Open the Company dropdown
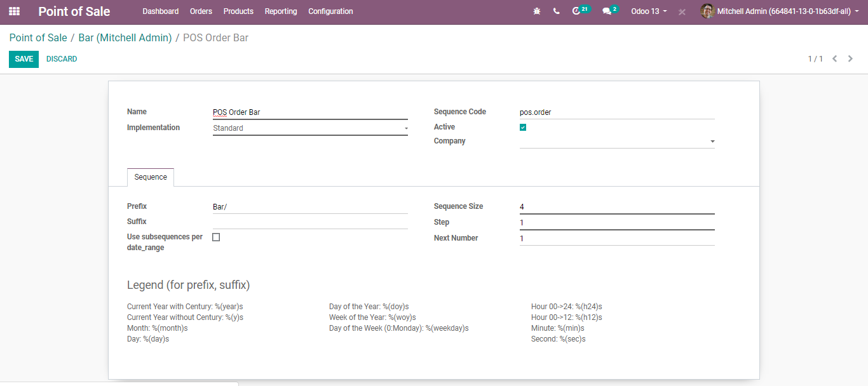868x386 pixels. [x=617, y=141]
